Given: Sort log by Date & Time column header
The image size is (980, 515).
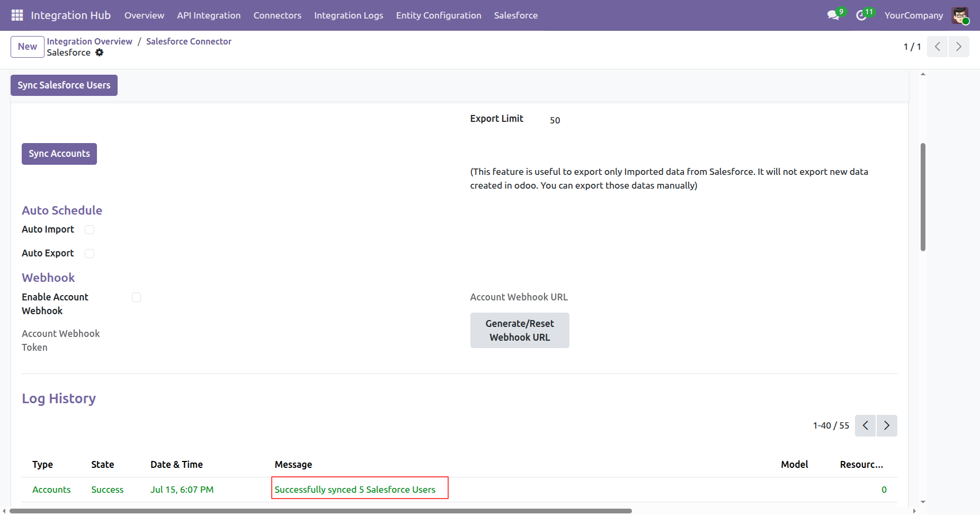Looking at the screenshot, I should (176, 465).
